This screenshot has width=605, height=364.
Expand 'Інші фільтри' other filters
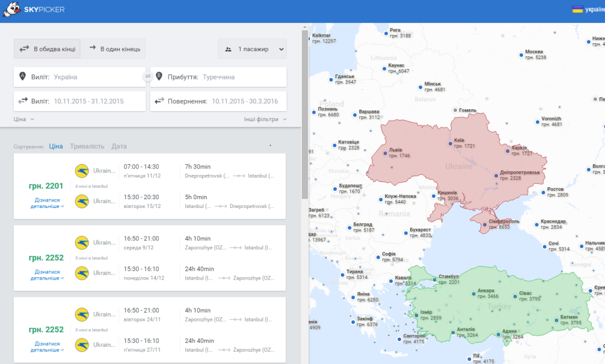(265, 119)
